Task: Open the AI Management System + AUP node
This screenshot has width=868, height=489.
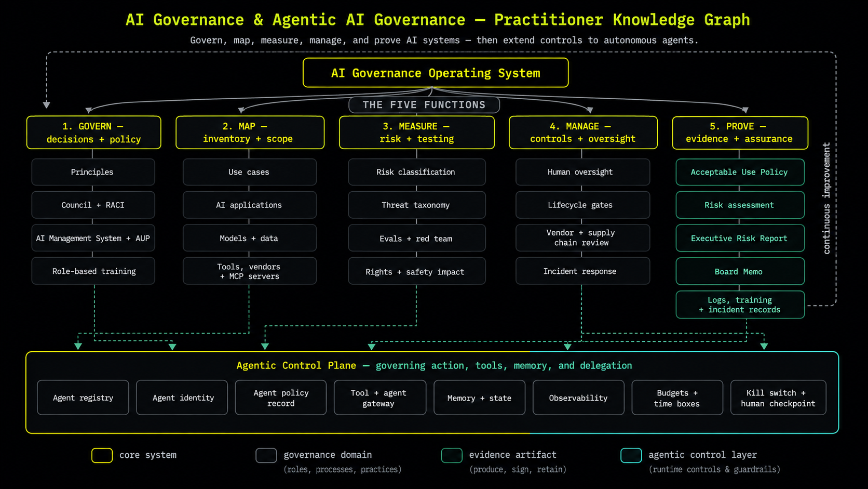Action: (x=93, y=238)
